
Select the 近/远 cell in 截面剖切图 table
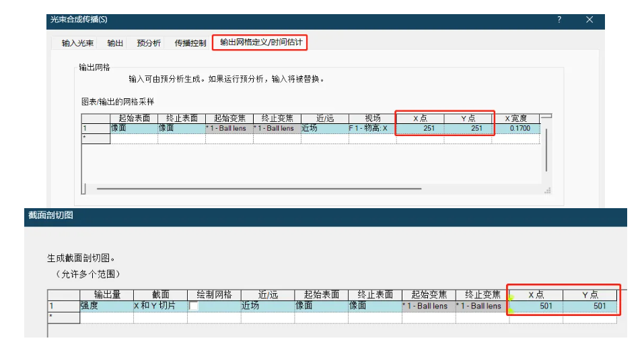click(267, 306)
